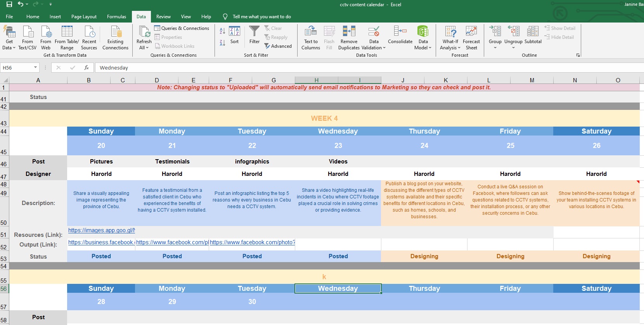Sort descending with the Z to A icon
This screenshot has width=644, height=325.
click(x=222, y=43)
